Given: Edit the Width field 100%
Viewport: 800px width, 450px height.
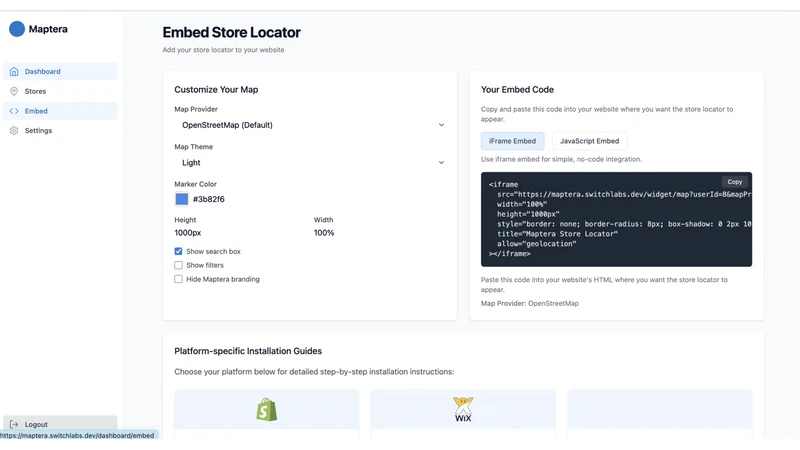Looking at the screenshot, I should [324, 233].
